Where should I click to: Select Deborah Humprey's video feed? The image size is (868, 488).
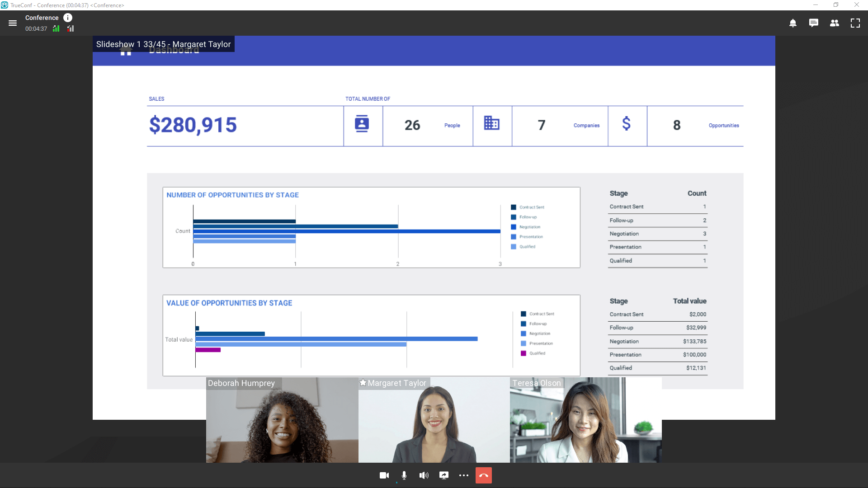[x=281, y=420]
